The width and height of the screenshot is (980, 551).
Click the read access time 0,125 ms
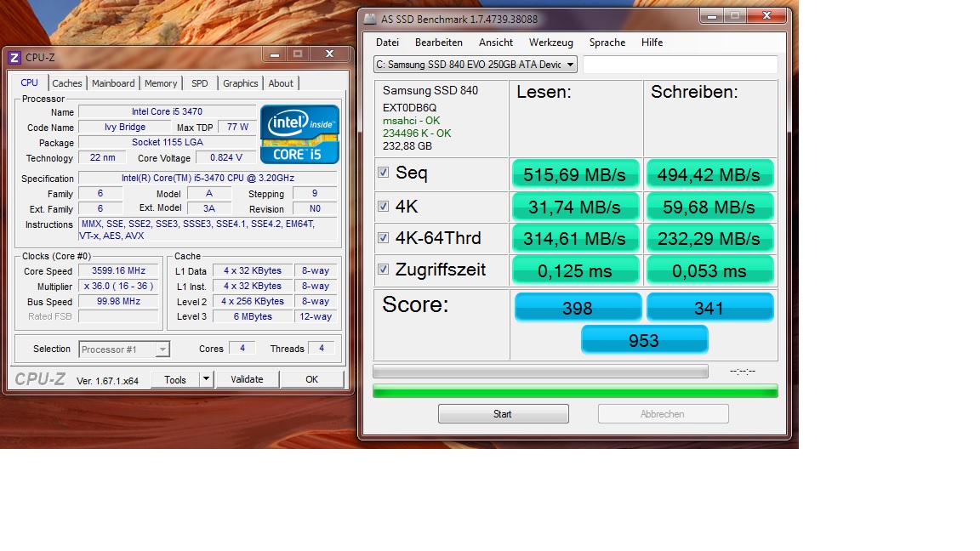coord(575,270)
